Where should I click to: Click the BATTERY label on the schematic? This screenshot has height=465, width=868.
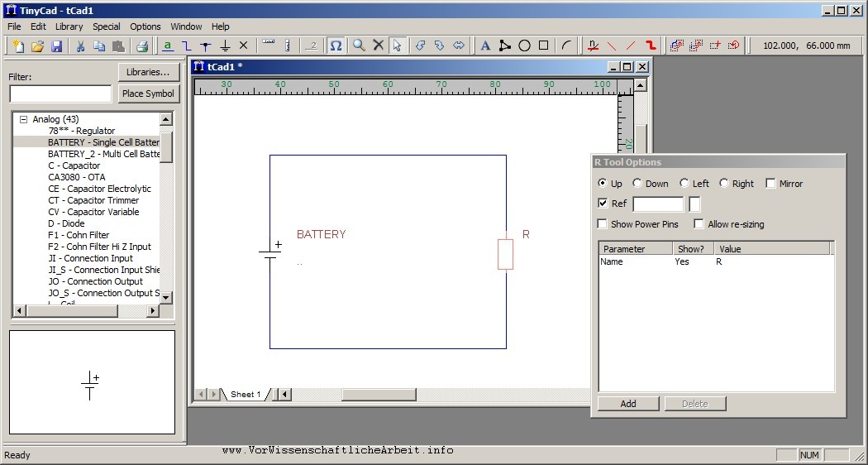tap(321, 234)
